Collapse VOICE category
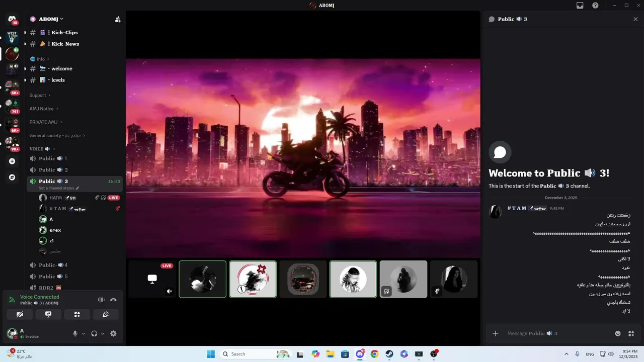This screenshot has width=644, height=362. click(x=42, y=149)
